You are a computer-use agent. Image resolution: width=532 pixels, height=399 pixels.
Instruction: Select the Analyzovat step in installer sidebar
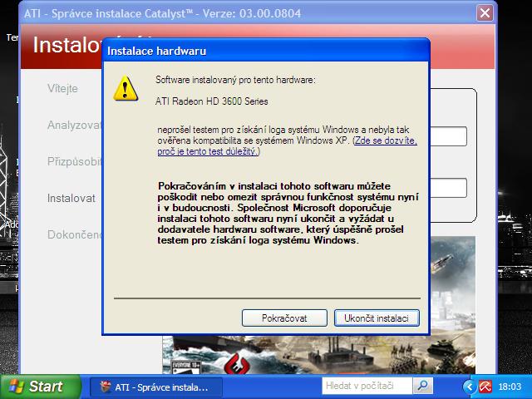(74, 125)
